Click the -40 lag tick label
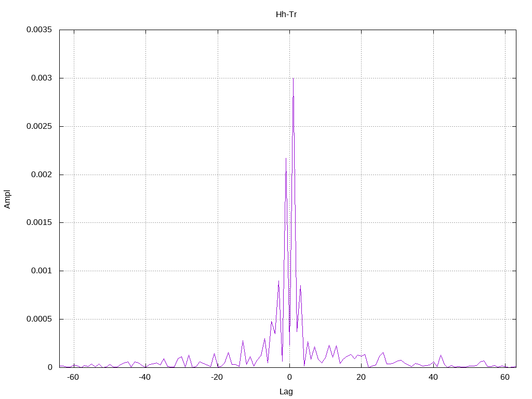Screen dimensions: 532x399 145,377
